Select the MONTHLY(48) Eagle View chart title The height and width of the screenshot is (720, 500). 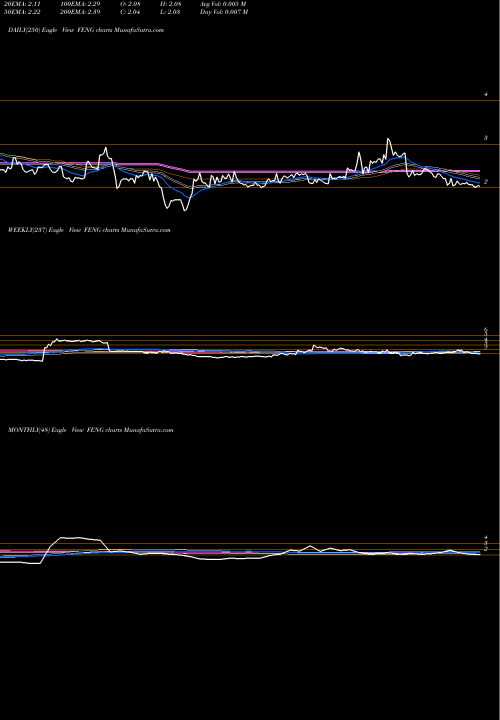coord(90,430)
